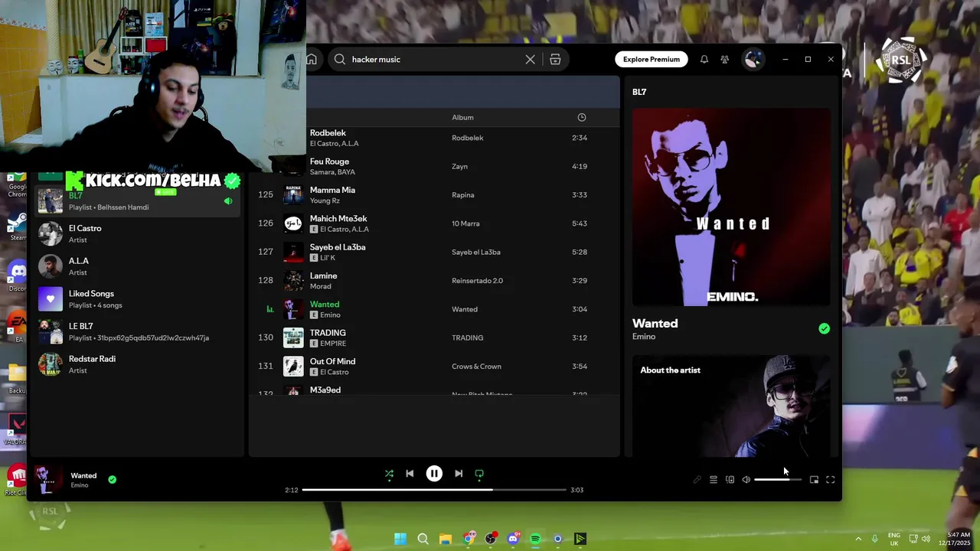Seek within the song progress bar
The height and width of the screenshot is (551, 980).
point(434,490)
